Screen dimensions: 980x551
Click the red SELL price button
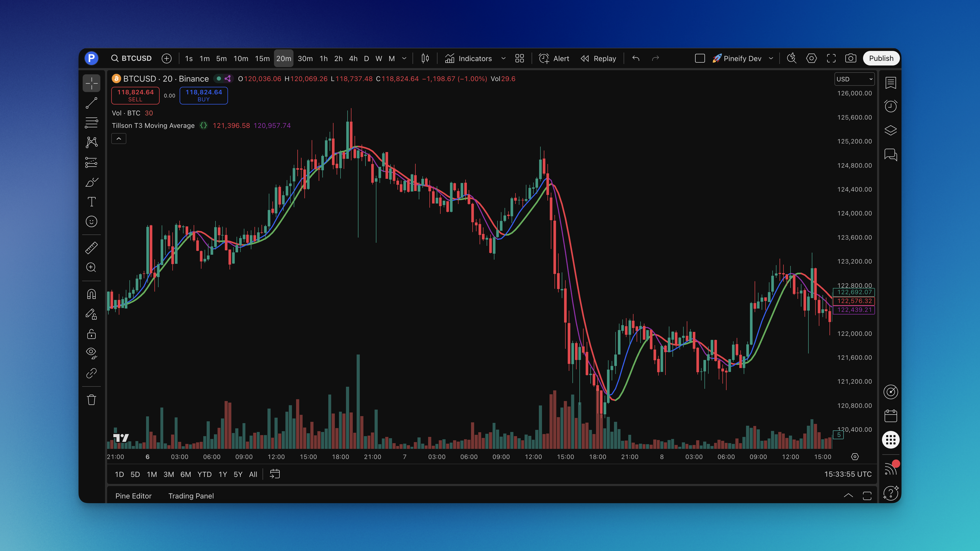(135, 95)
